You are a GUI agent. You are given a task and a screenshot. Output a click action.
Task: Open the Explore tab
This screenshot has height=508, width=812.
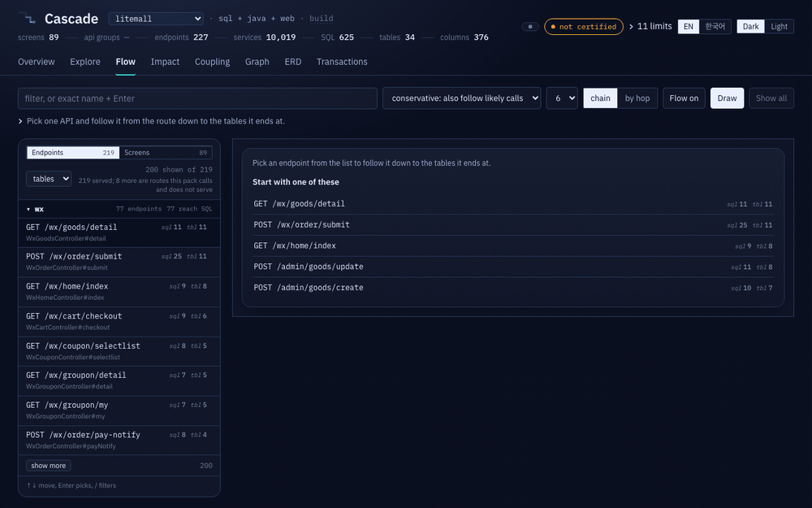pyautogui.click(x=85, y=62)
